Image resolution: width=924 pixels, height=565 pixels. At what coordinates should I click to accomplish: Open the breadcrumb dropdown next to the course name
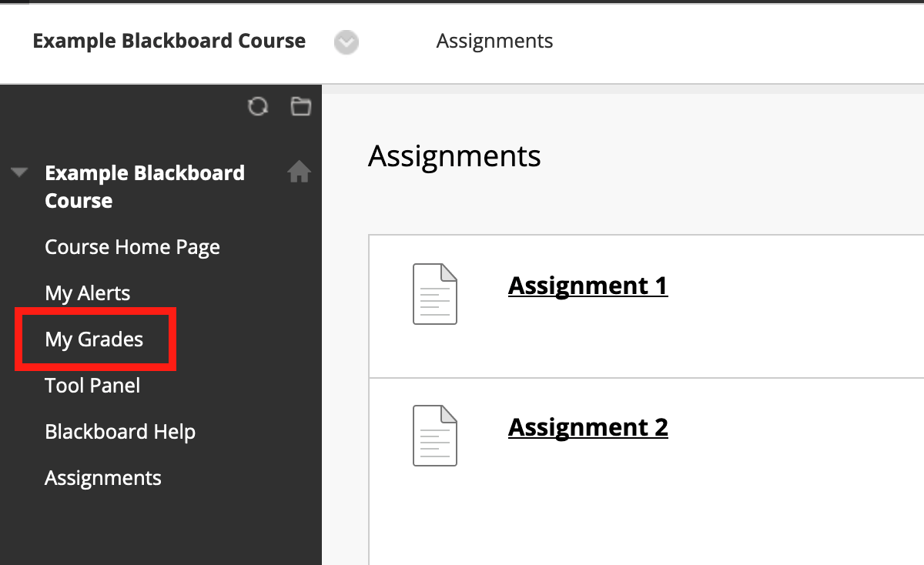pos(346,42)
